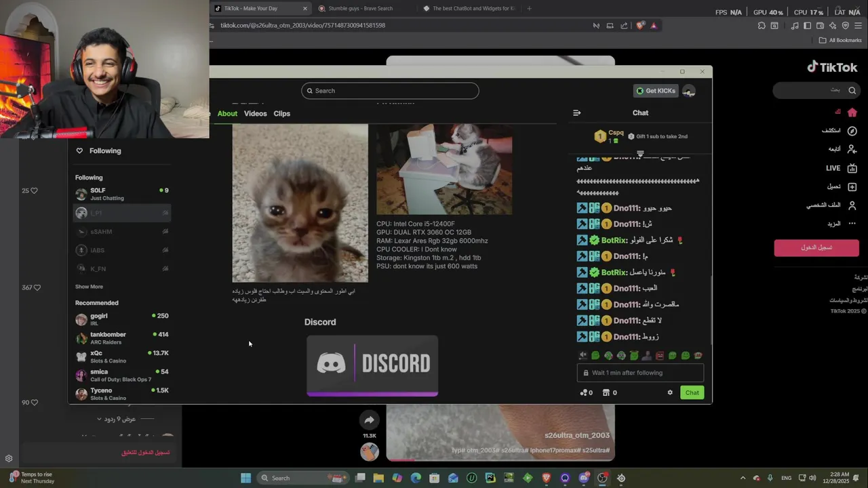Click the TikTok home icon
This screenshot has height=488, width=868.
852,113
